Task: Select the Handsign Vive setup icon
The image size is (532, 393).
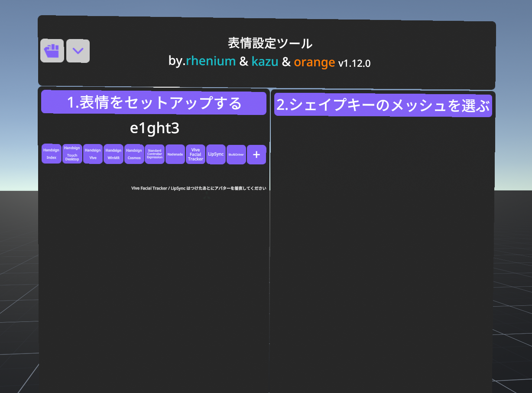Action: (x=93, y=154)
